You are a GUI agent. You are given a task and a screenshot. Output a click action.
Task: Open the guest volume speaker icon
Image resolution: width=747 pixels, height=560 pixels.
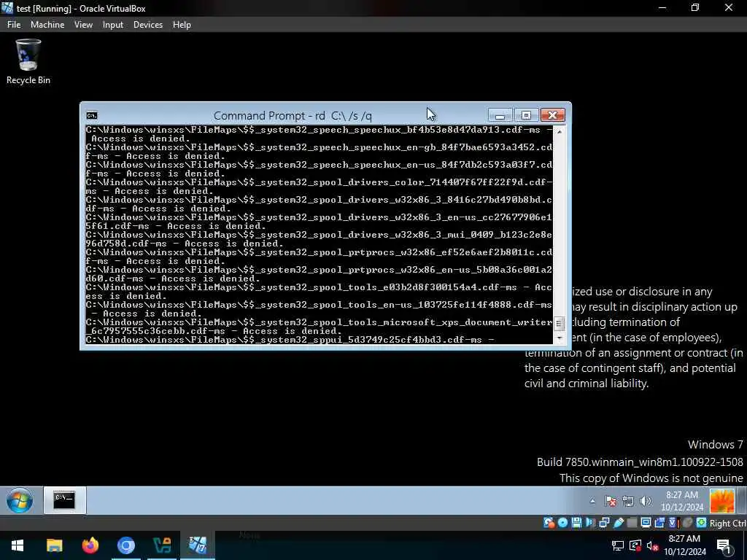(646, 501)
